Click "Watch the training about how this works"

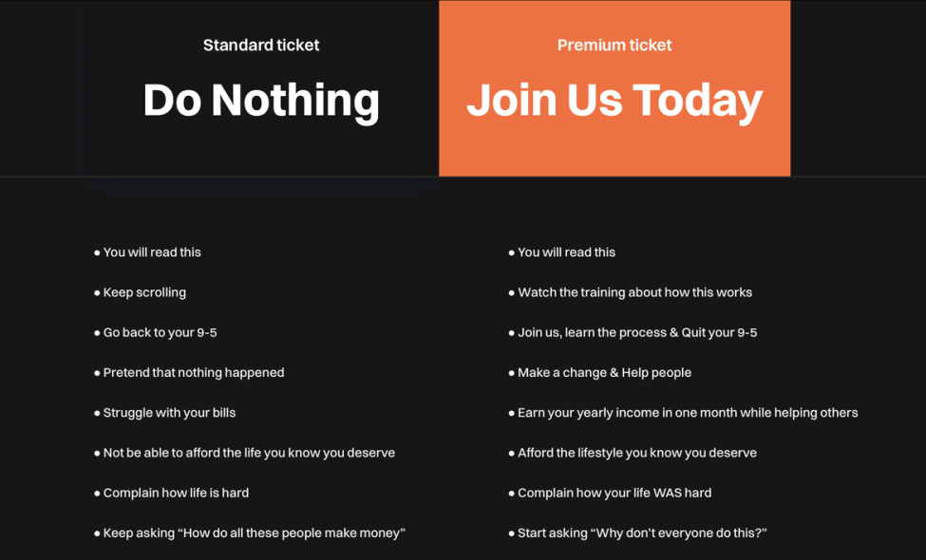click(630, 292)
